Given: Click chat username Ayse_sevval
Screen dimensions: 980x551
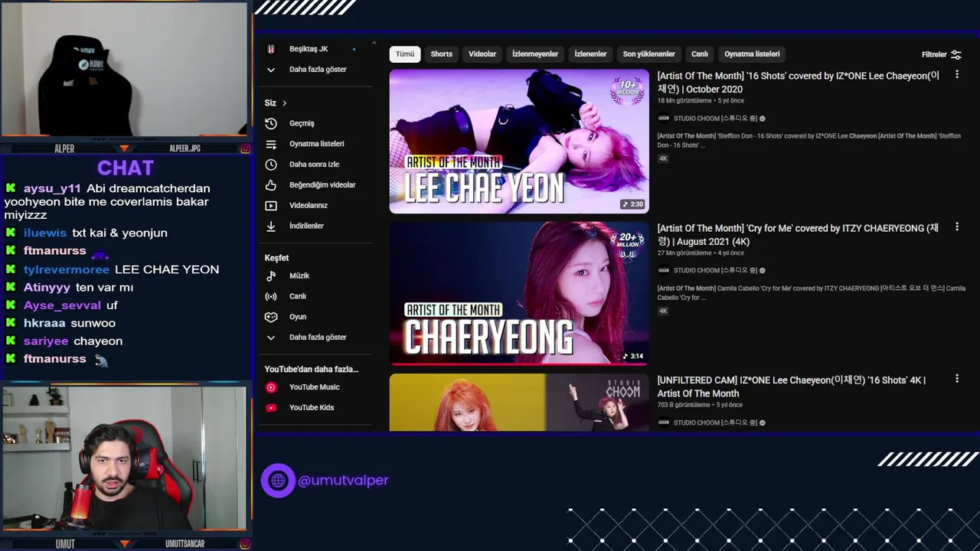Looking at the screenshot, I should 62,305.
